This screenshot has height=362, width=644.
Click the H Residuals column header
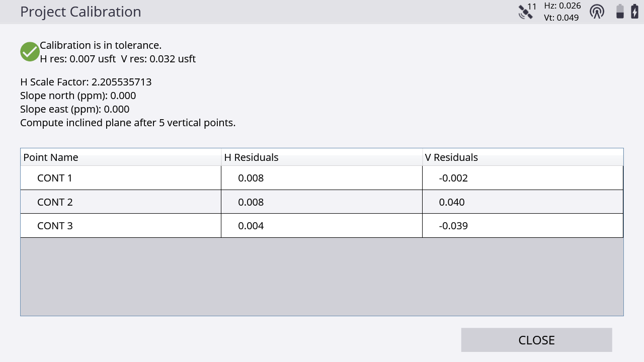click(251, 157)
